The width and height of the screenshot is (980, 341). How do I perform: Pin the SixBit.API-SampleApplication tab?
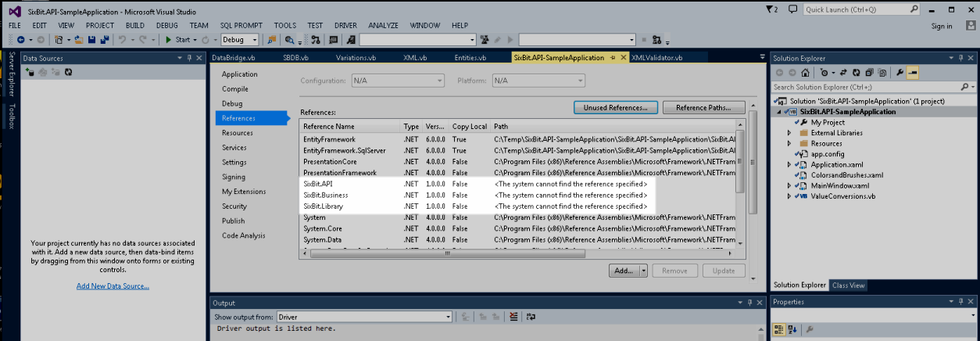click(x=613, y=58)
